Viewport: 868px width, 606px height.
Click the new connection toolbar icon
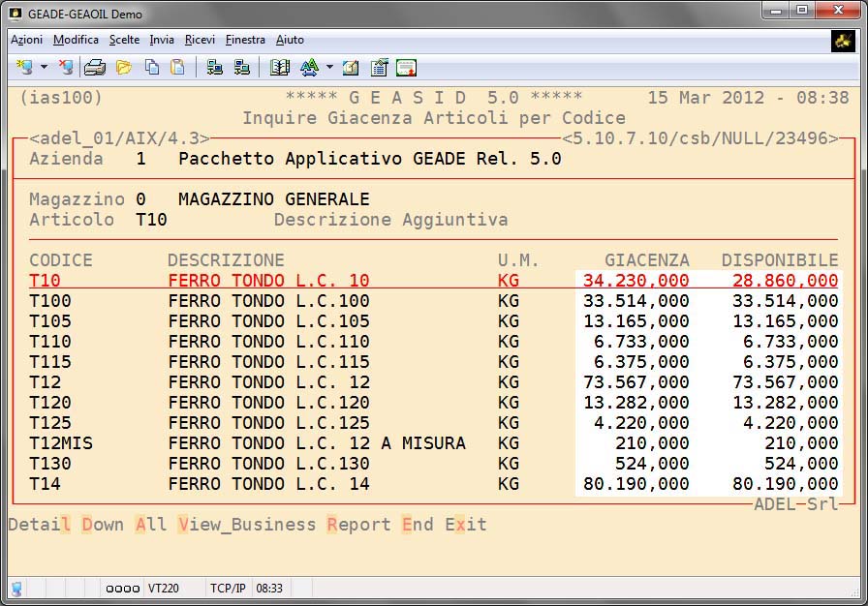[25, 67]
